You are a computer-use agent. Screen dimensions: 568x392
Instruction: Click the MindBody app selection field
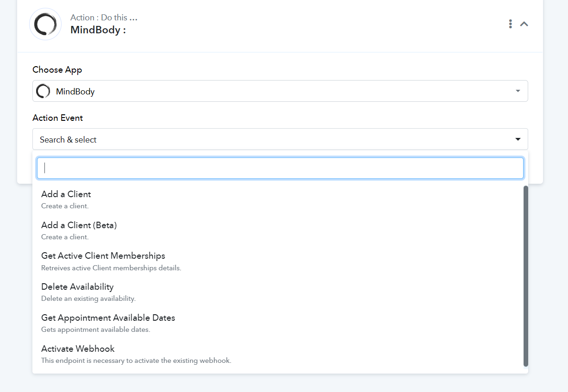point(280,91)
